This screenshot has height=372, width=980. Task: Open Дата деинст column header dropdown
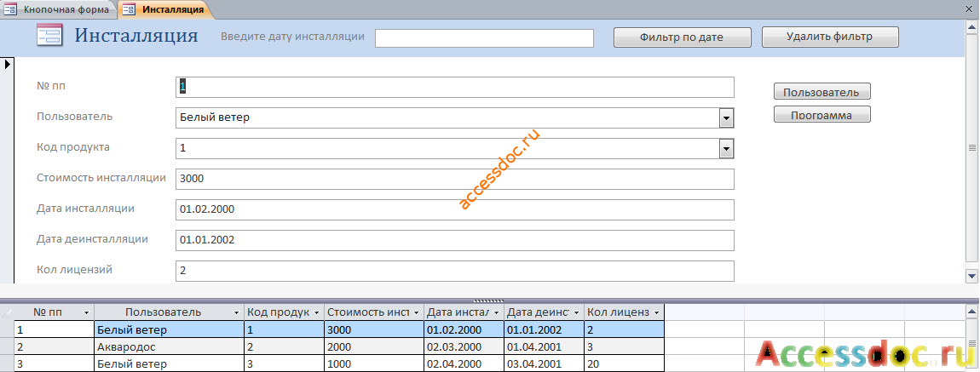coord(576,312)
